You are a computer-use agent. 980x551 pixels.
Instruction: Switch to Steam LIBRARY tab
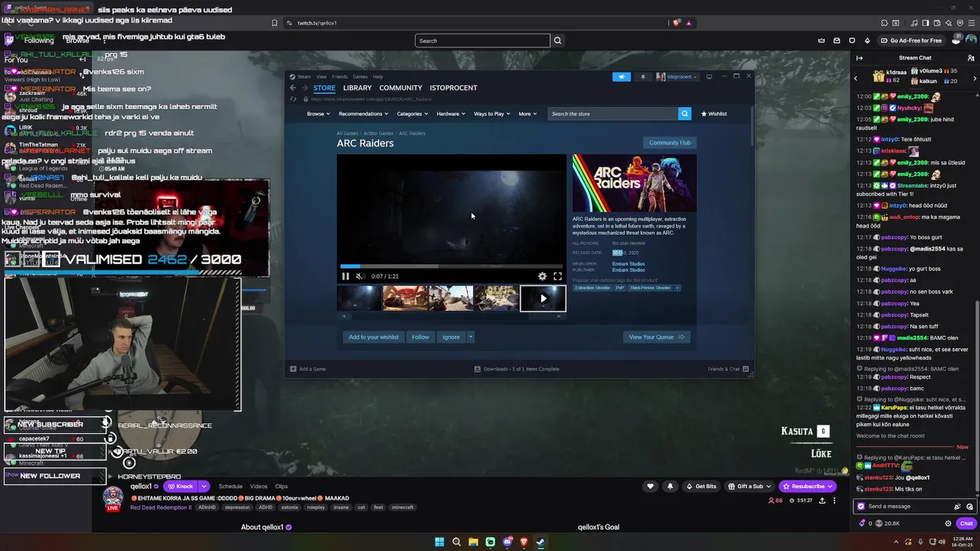[x=357, y=88]
